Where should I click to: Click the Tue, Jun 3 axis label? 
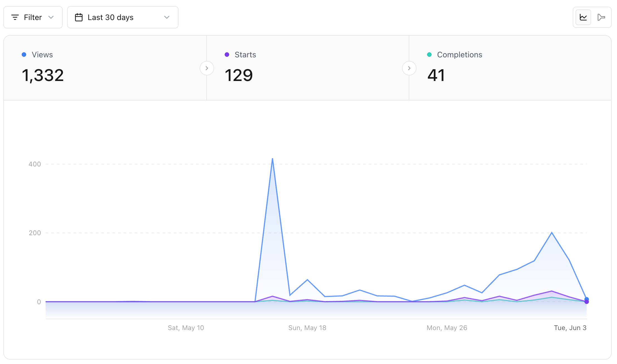pyautogui.click(x=570, y=328)
